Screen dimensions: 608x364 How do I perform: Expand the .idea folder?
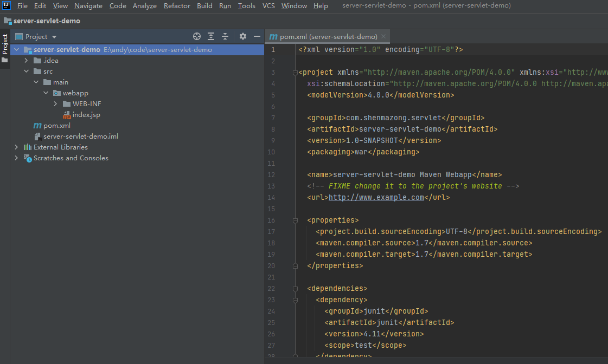point(26,61)
